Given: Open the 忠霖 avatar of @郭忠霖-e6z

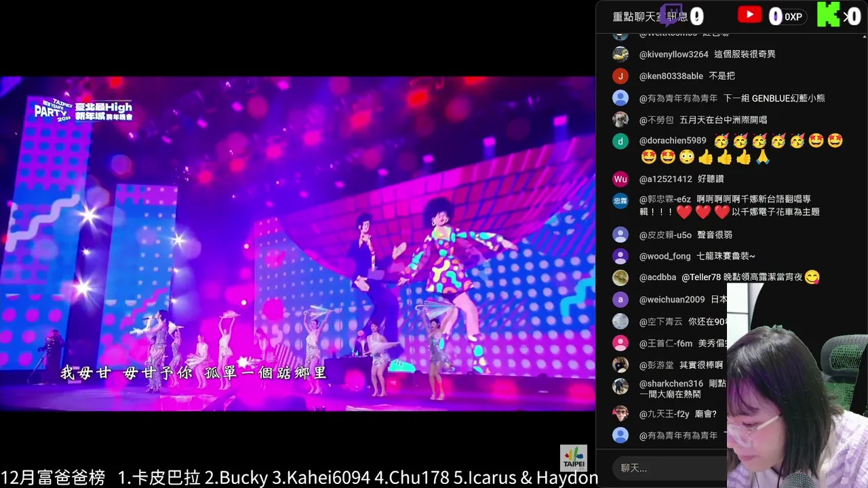Looking at the screenshot, I should 620,201.
